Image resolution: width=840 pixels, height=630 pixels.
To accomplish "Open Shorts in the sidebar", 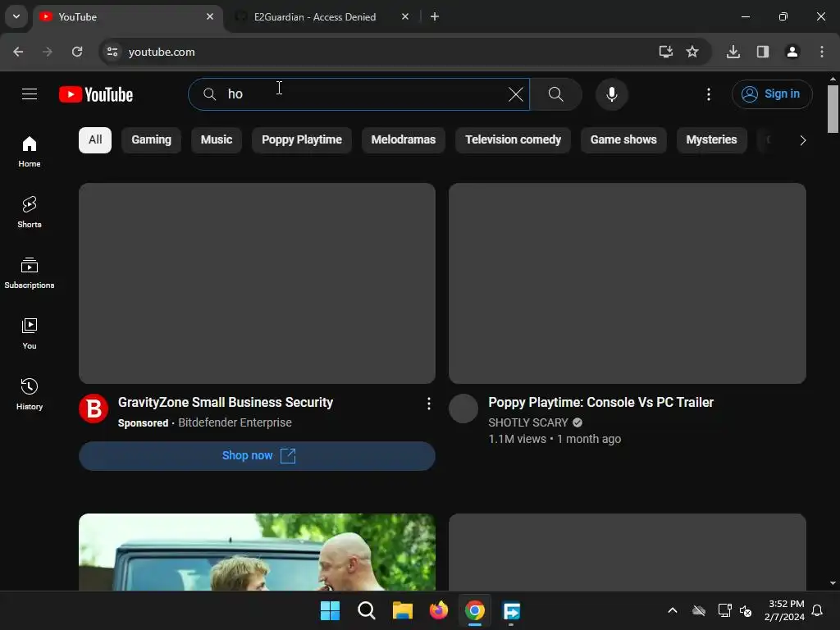I will [30, 212].
